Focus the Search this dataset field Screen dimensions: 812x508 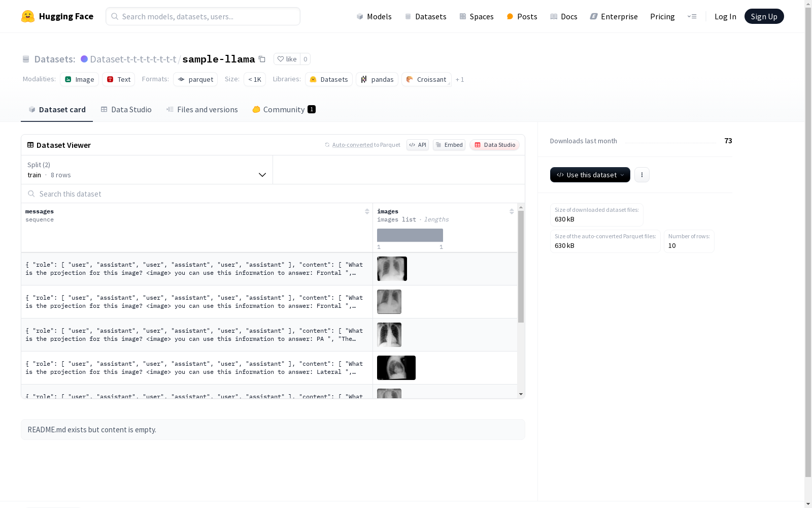tap(273, 194)
